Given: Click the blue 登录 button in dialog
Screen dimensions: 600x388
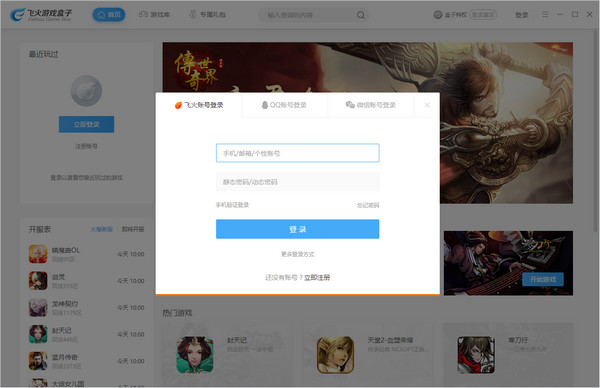Looking at the screenshot, I should coord(298,229).
